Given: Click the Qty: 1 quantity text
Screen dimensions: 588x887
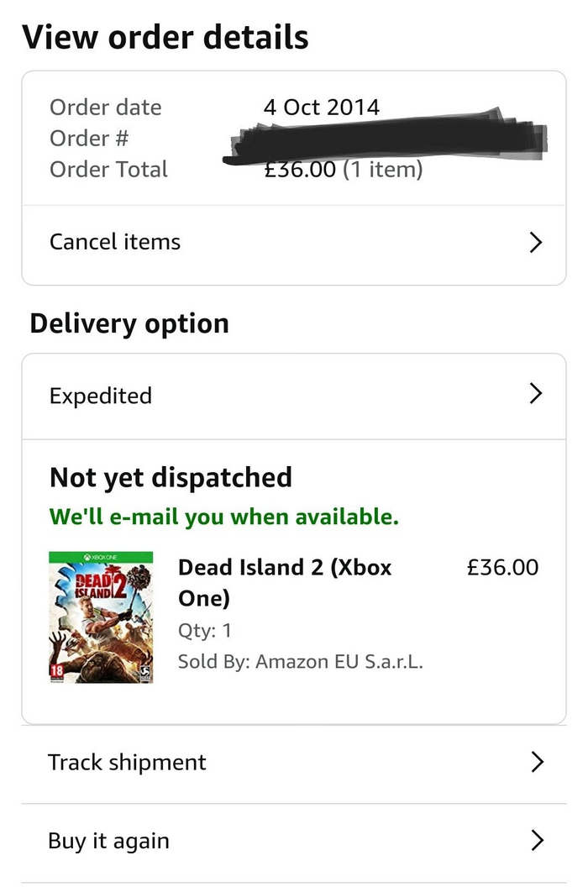Looking at the screenshot, I should point(204,630).
